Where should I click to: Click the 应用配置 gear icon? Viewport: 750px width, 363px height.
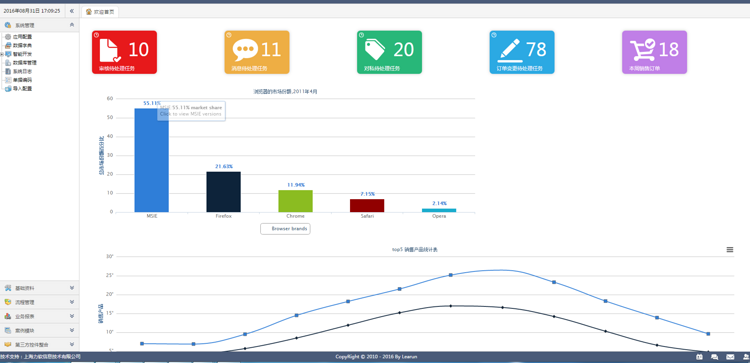pos(8,37)
